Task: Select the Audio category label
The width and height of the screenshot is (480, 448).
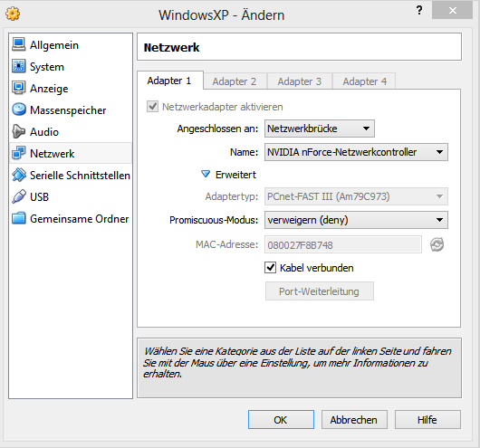Action: point(44,132)
